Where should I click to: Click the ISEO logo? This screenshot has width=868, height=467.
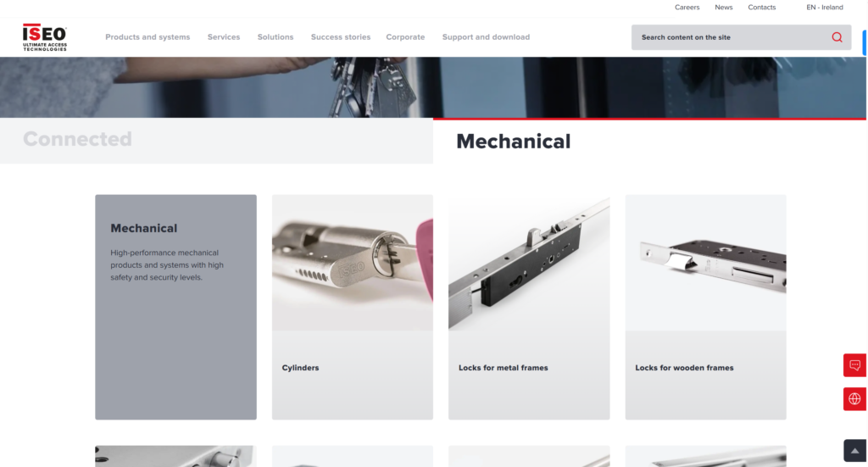pyautogui.click(x=45, y=37)
